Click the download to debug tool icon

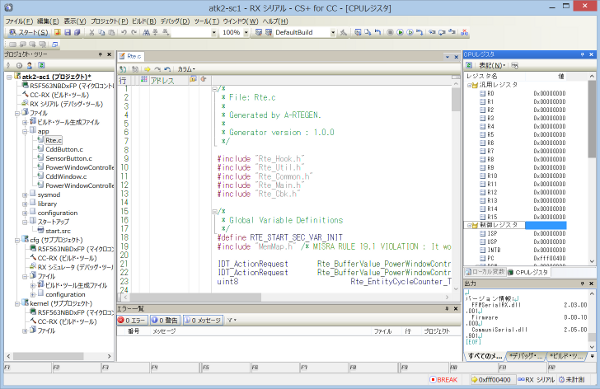point(357,33)
